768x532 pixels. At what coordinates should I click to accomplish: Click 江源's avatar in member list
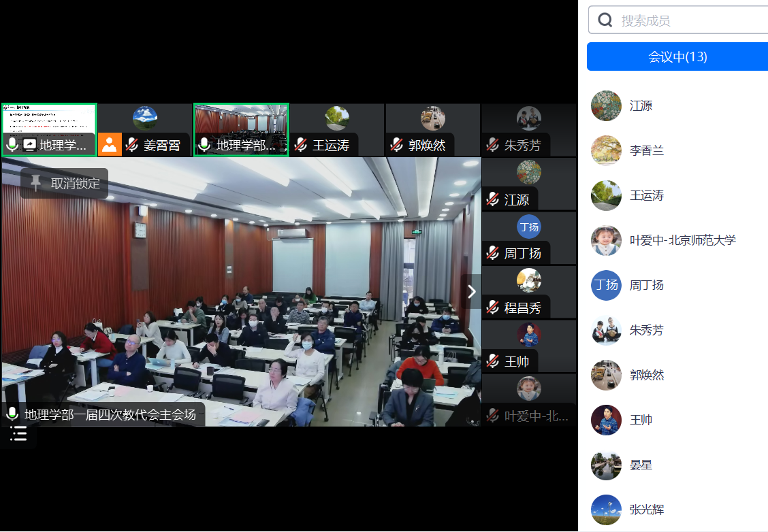(606, 106)
